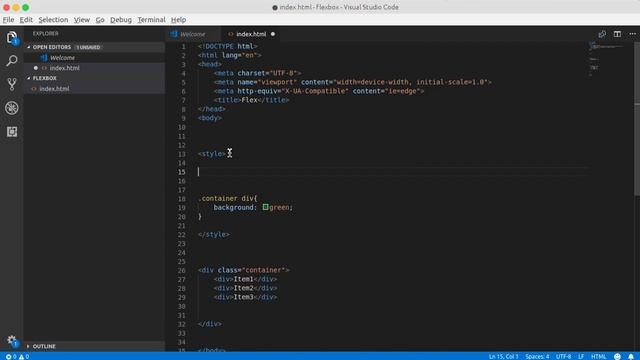Image resolution: width=640 pixels, height=360 pixels.
Task: Click the meta charset line
Action: pyautogui.click(x=258, y=73)
